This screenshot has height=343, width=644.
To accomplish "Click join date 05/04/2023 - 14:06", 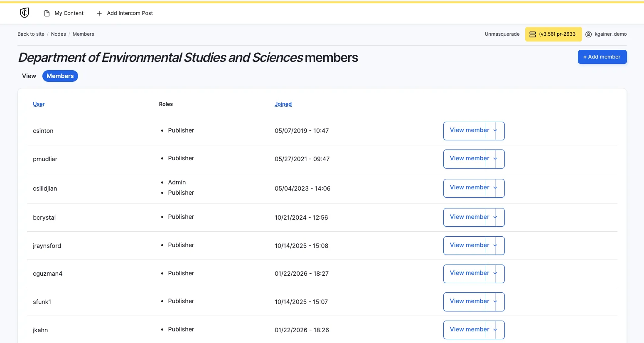I will tap(302, 189).
